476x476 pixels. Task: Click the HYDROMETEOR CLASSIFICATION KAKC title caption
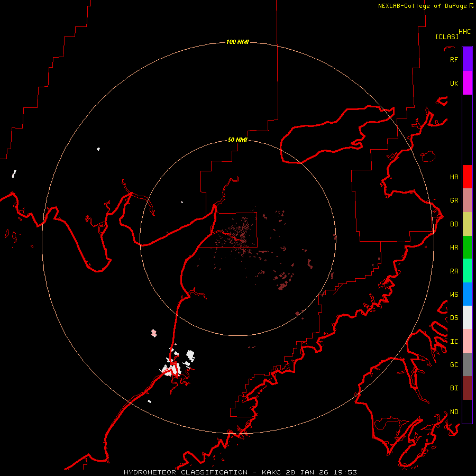240,472
